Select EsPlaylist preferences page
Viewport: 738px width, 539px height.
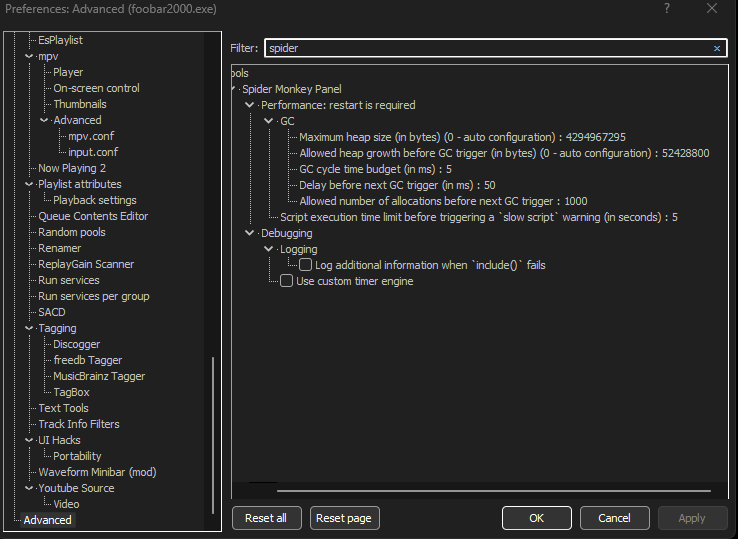(x=60, y=40)
